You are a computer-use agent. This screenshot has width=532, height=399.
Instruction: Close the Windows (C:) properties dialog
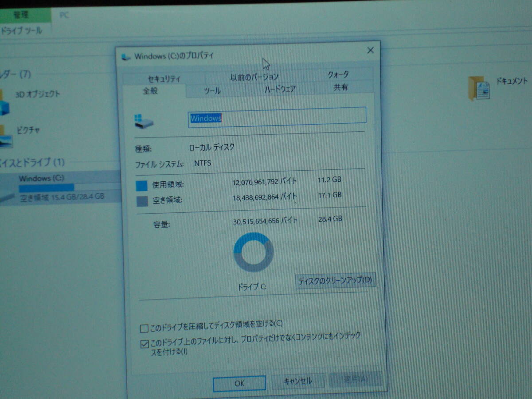tap(371, 51)
